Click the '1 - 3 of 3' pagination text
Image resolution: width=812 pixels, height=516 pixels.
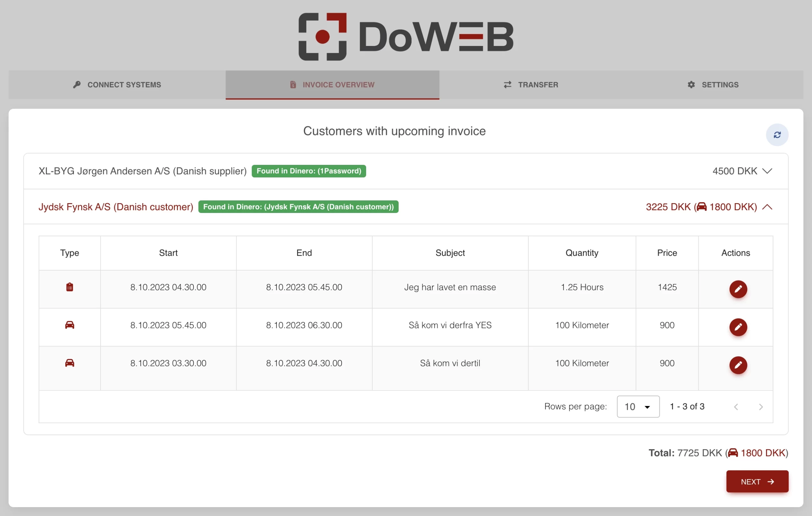(687, 406)
